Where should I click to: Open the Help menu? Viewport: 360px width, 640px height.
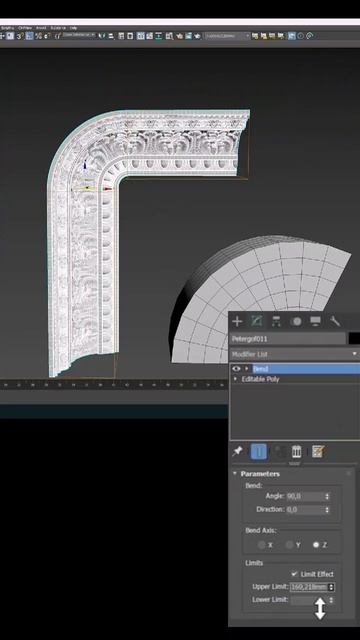(73, 28)
